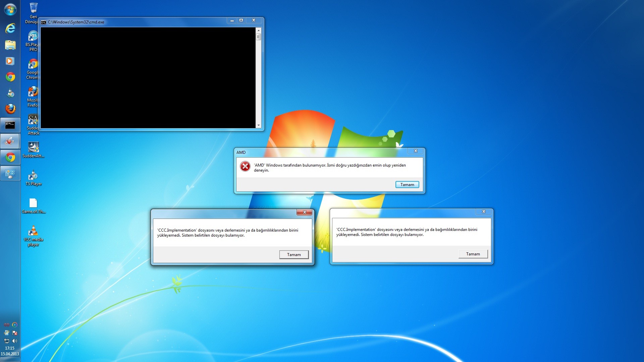This screenshot has height=362, width=644.
Task: Click the cmd window scrollbar down arrow
Action: pos(258,125)
